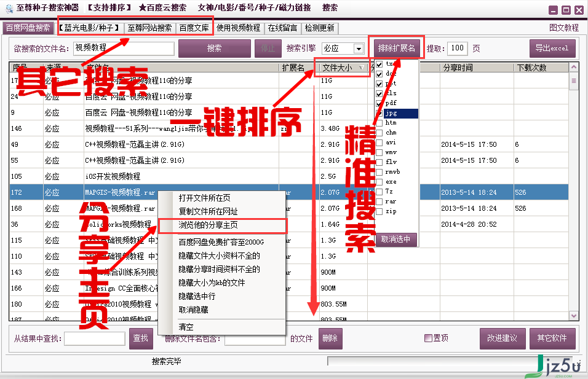Click the purple 搜索 button
Screen dimensions: 588x379
click(x=215, y=49)
